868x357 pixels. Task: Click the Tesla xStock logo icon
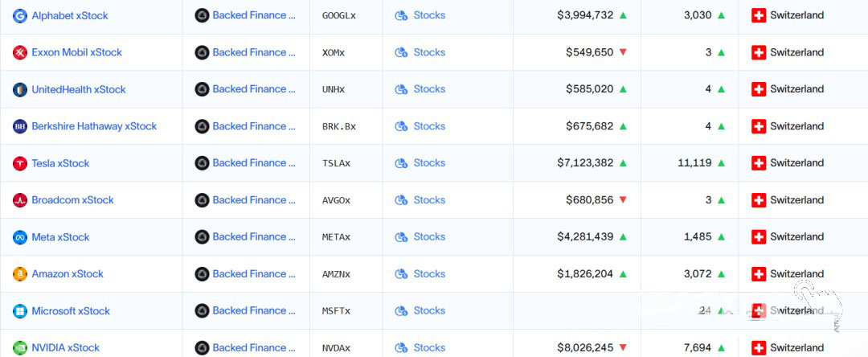(x=20, y=163)
